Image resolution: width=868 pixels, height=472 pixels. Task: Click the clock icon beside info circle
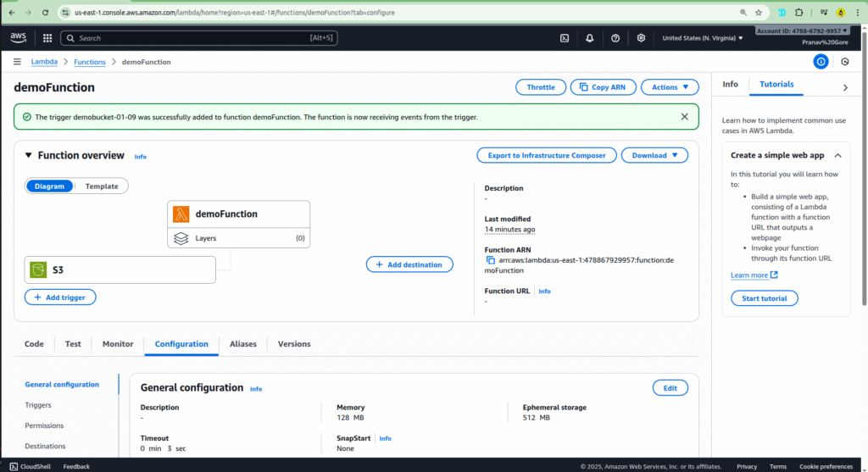coord(845,61)
